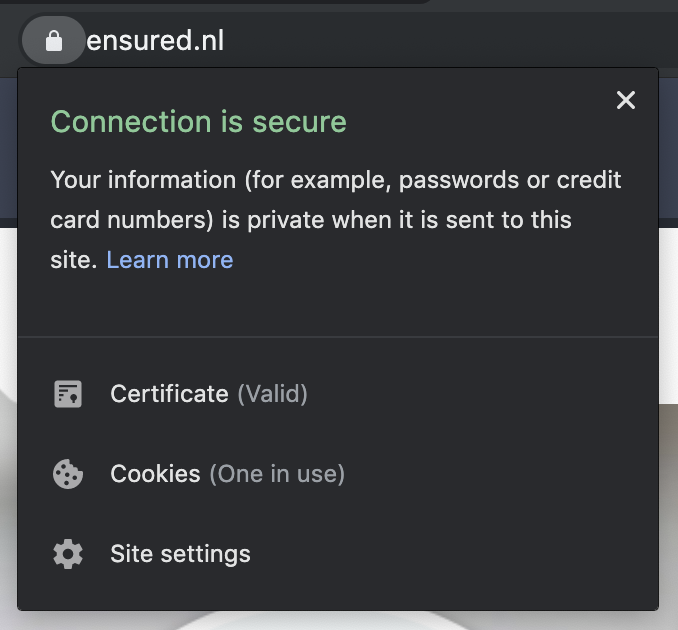Viewport: 678px width, 630px height.
Task: Select the Cookies menu entry
Action: [x=156, y=474]
